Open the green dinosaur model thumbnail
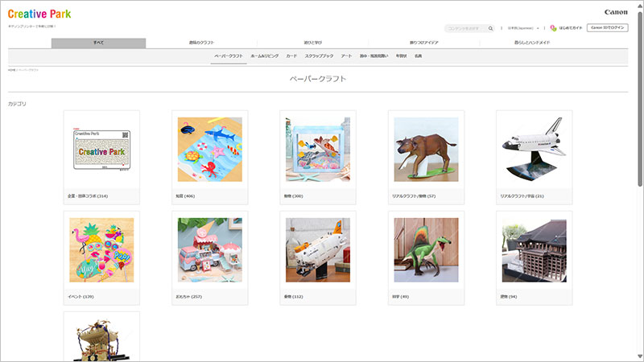This screenshot has width=644, height=362. [427, 250]
